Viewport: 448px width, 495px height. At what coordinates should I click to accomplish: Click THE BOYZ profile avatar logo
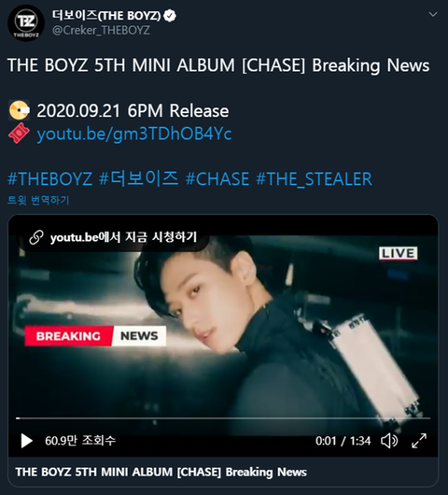pos(26,23)
